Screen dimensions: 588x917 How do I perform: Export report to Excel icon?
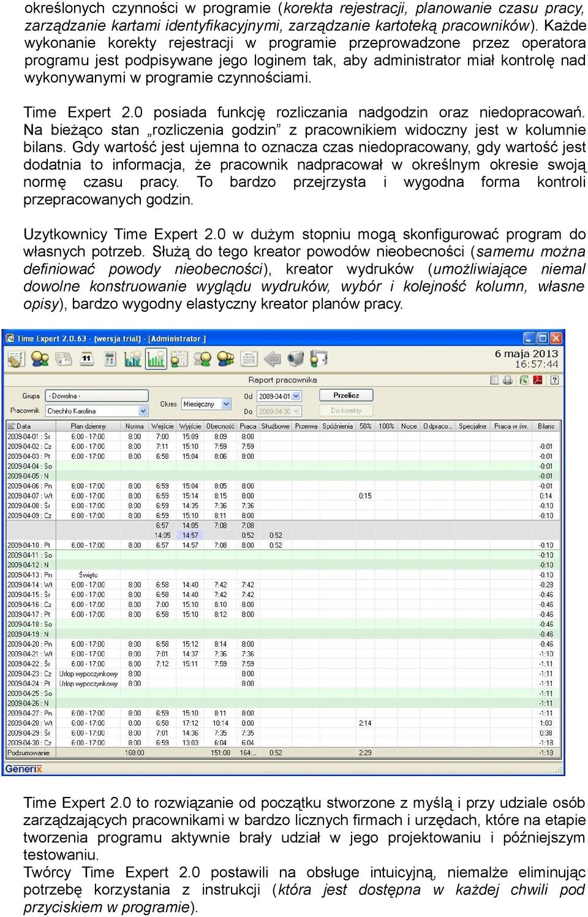coord(524,380)
